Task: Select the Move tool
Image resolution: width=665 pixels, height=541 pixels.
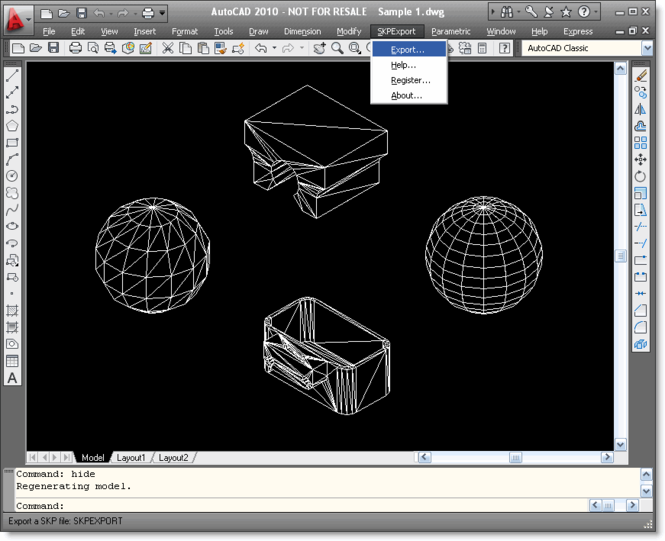Action: coord(641,159)
